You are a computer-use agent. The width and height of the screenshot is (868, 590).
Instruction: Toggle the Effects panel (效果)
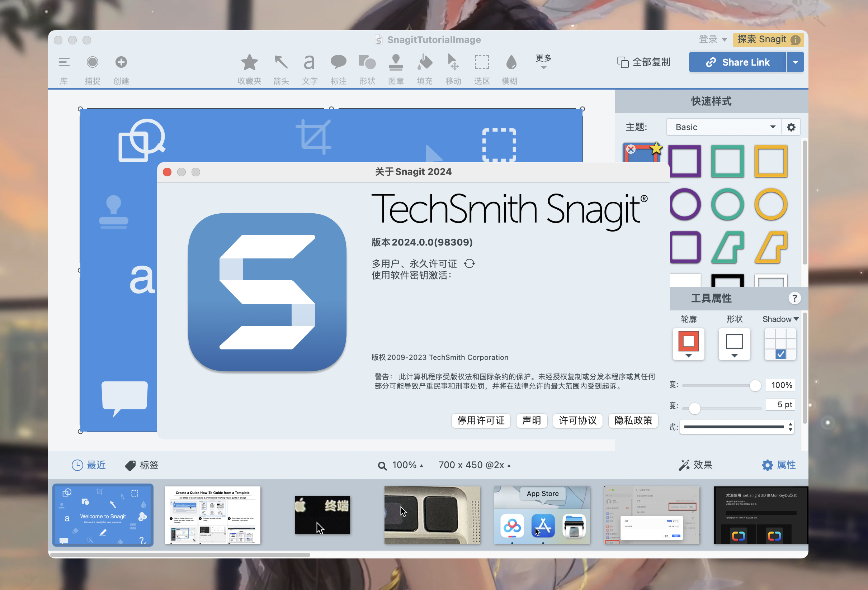point(695,465)
